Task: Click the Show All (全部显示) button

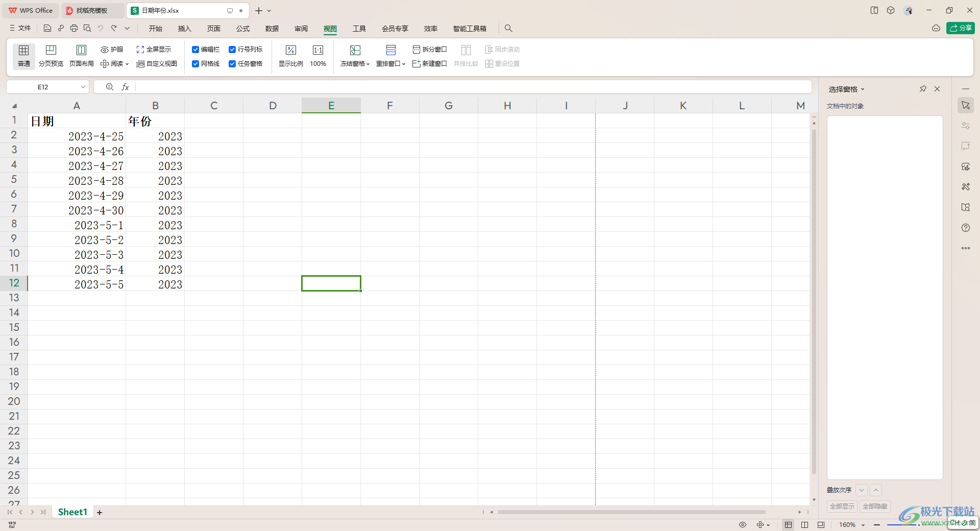Action: [842, 506]
